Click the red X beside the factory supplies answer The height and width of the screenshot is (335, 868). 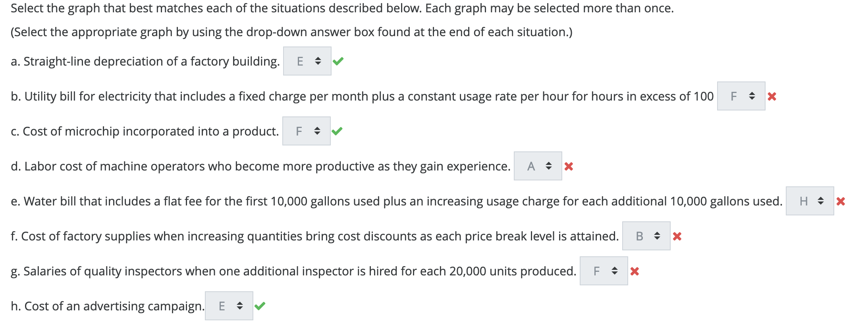pyautogui.click(x=678, y=236)
